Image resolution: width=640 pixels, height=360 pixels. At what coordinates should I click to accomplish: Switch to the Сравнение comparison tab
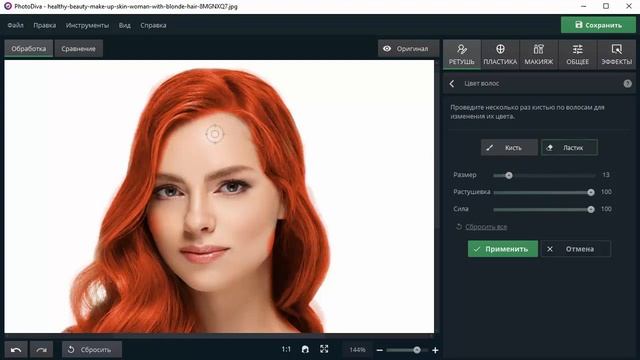point(78,49)
